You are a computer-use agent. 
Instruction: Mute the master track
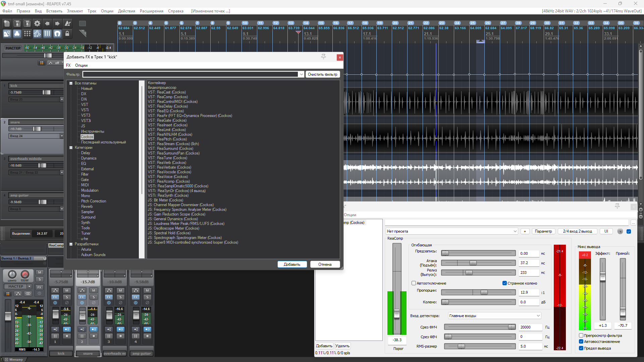[39, 273]
